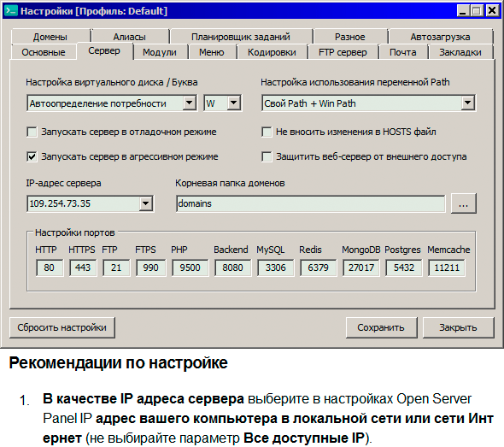The height and width of the screenshot is (447, 504).
Task: Click the Сбросить настройки button
Action: tap(62, 327)
